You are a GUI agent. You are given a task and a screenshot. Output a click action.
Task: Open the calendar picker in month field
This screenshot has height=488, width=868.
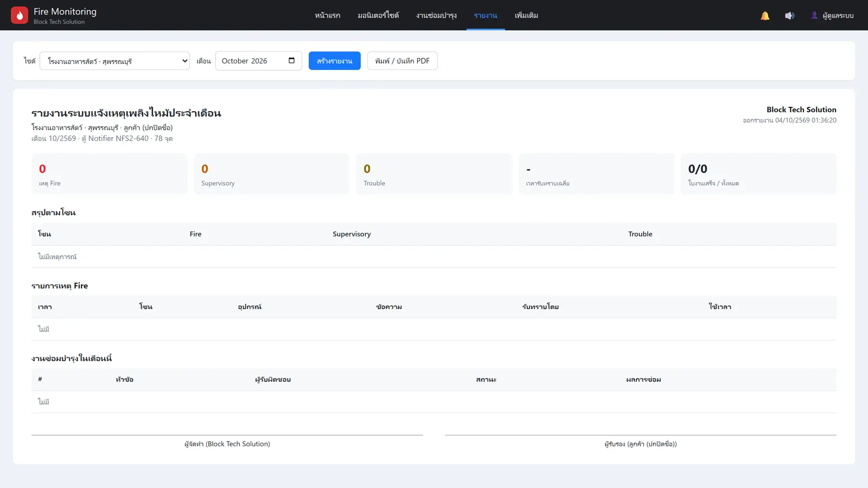pos(291,61)
